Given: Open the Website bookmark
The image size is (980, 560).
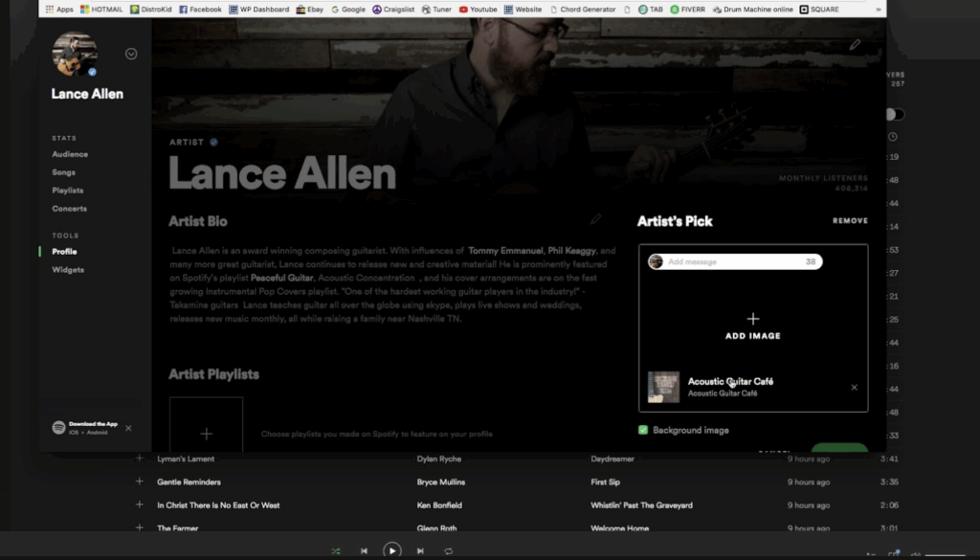Looking at the screenshot, I should 523,10.
